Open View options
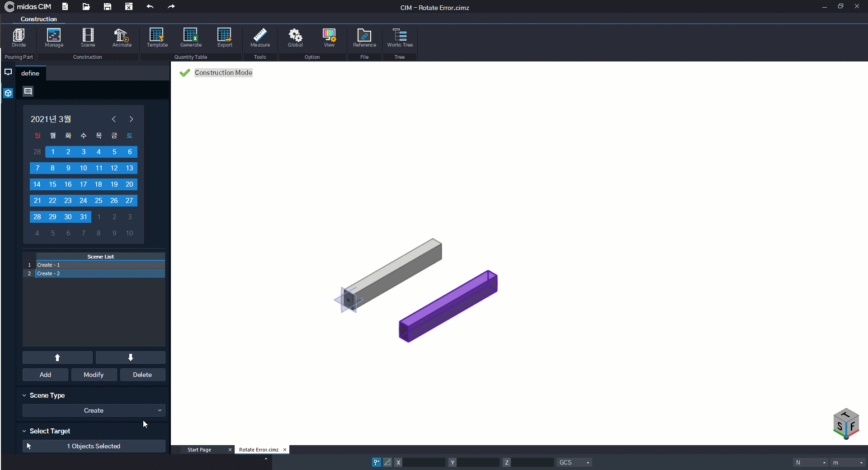The width and height of the screenshot is (868, 470). click(x=329, y=38)
